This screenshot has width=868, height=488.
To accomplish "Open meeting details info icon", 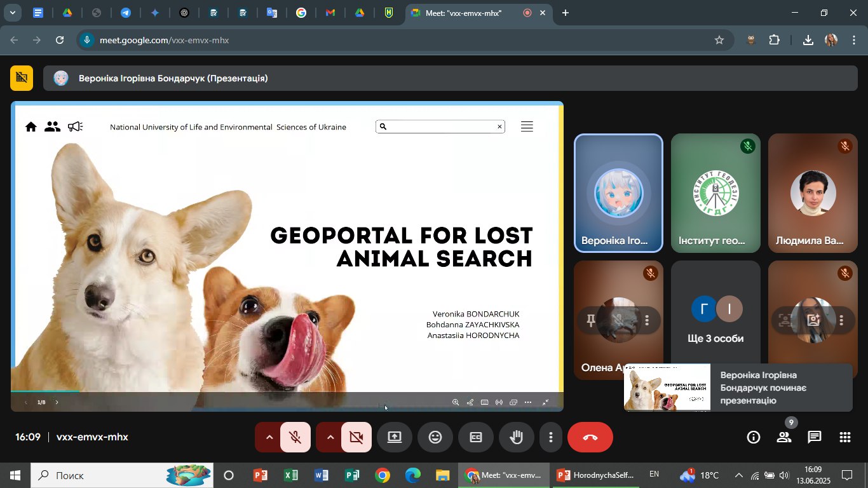I will coord(753,437).
